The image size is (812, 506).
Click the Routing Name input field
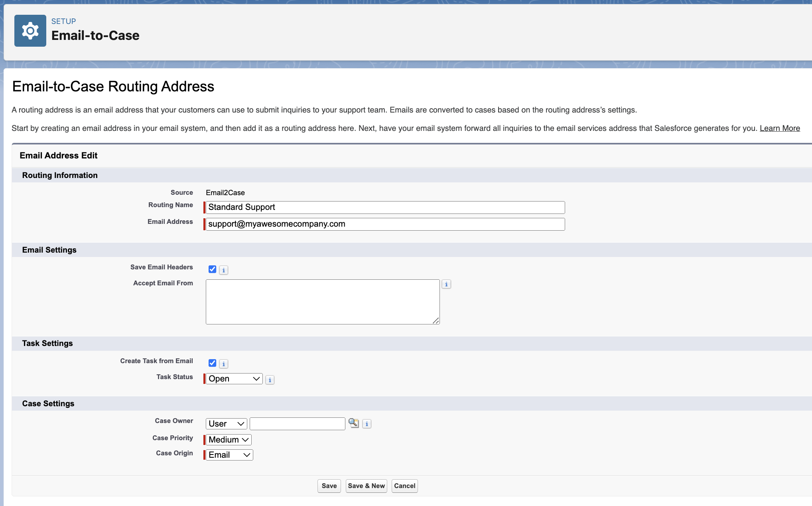coord(385,208)
